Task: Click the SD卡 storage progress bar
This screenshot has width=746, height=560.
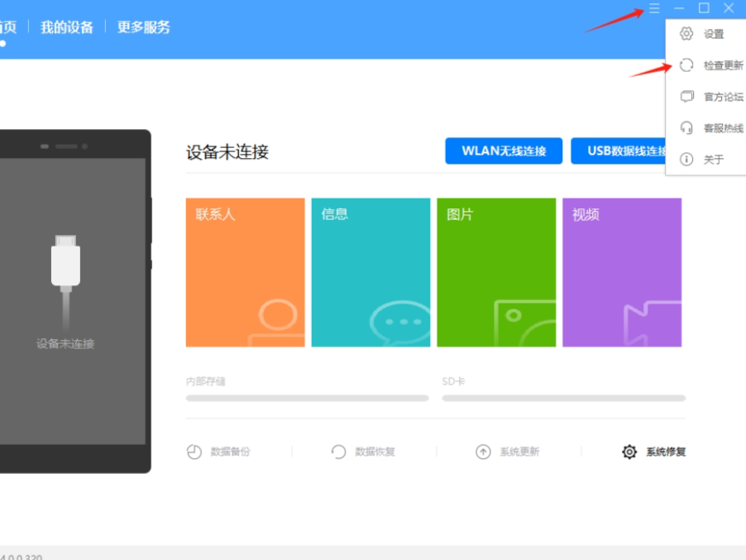Action: (x=563, y=398)
